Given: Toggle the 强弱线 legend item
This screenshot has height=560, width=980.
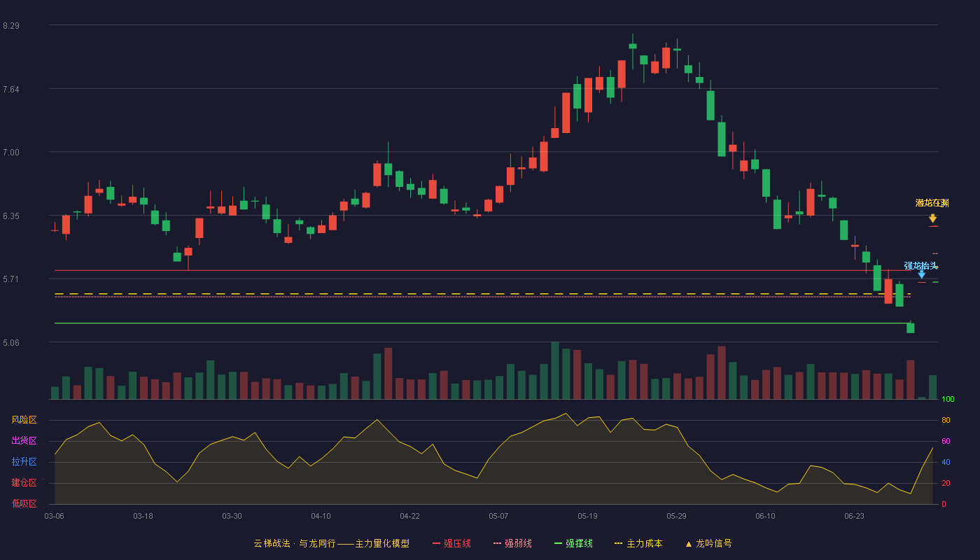Looking at the screenshot, I should point(512,543).
